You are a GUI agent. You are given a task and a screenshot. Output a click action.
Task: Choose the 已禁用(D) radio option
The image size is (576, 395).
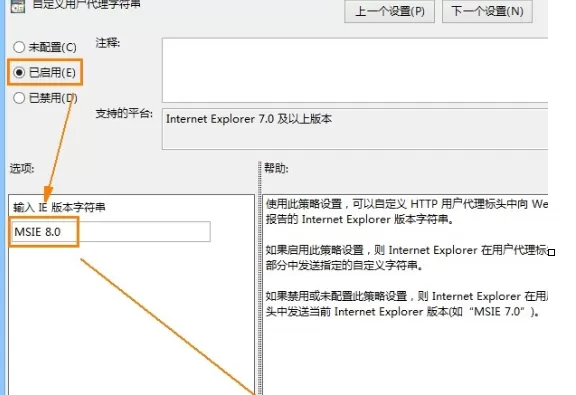click(x=45, y=98)
